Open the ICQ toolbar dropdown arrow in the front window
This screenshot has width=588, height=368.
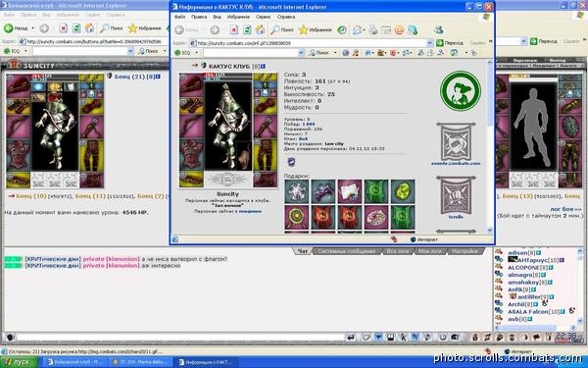pyautogui.click(x=196, y=53)
